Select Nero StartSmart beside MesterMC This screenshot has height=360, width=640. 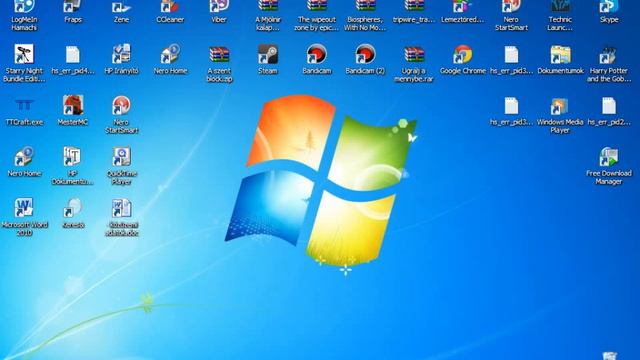pyautogui.click(x=121, y=115)
